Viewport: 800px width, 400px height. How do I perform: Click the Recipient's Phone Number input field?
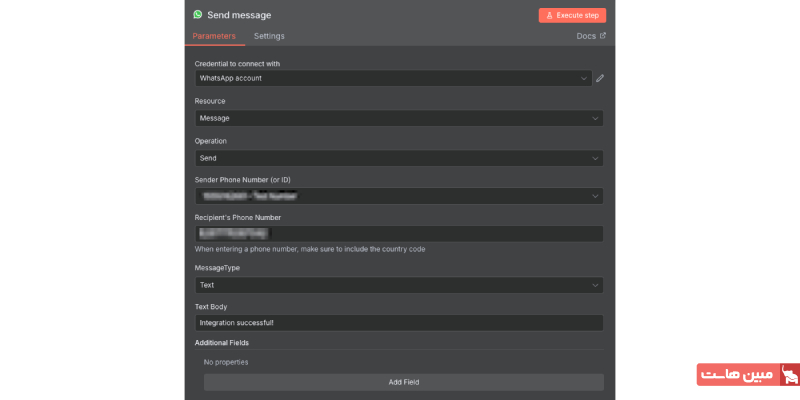click(398, 234)
